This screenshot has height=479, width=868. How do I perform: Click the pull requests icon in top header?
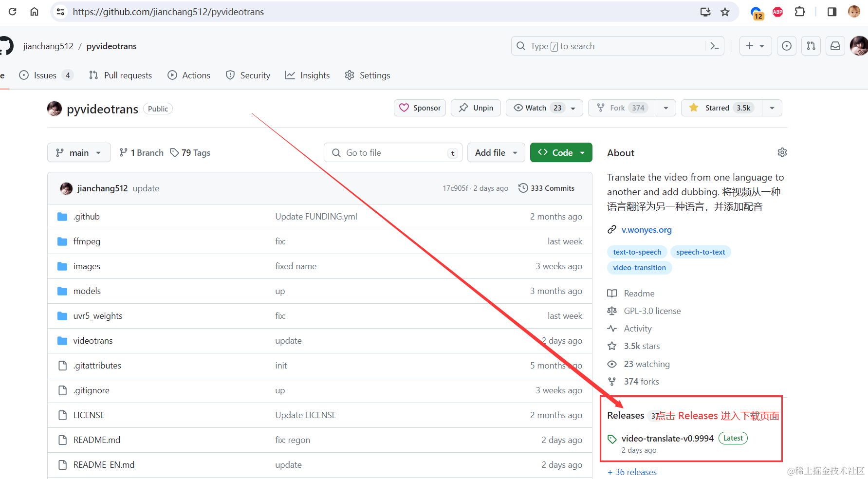tap(811, 46)
